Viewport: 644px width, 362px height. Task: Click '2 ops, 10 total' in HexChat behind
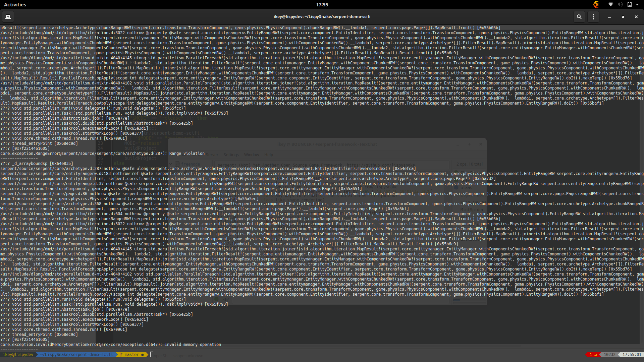pyautogui.click(x=469, y=164)
